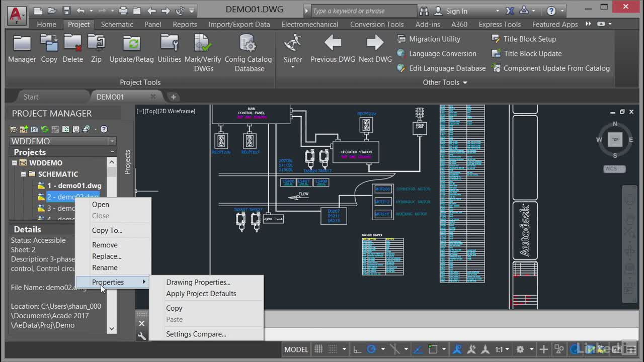
Task: Choose Rename in the context menu
Action: [105, 267]
